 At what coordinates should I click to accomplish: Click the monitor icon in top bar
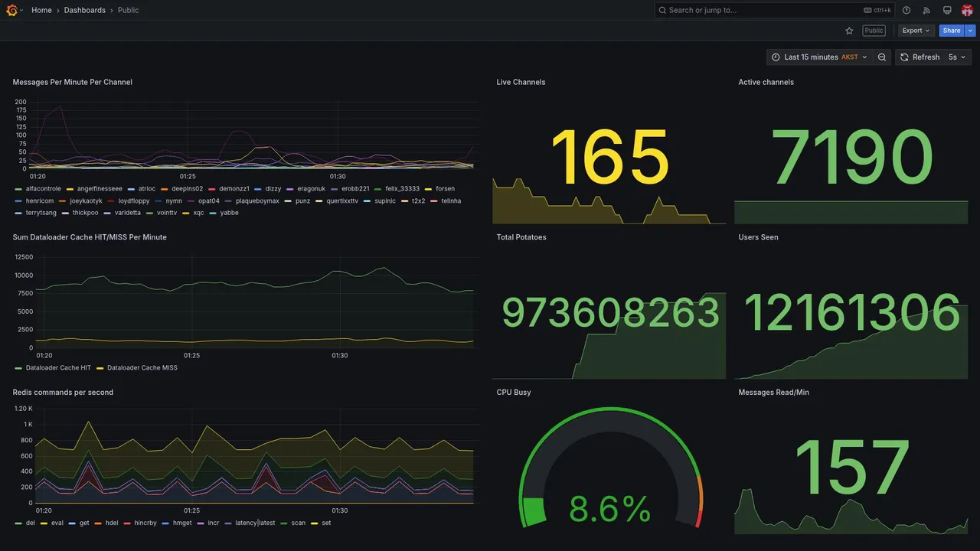coord(947,10)
